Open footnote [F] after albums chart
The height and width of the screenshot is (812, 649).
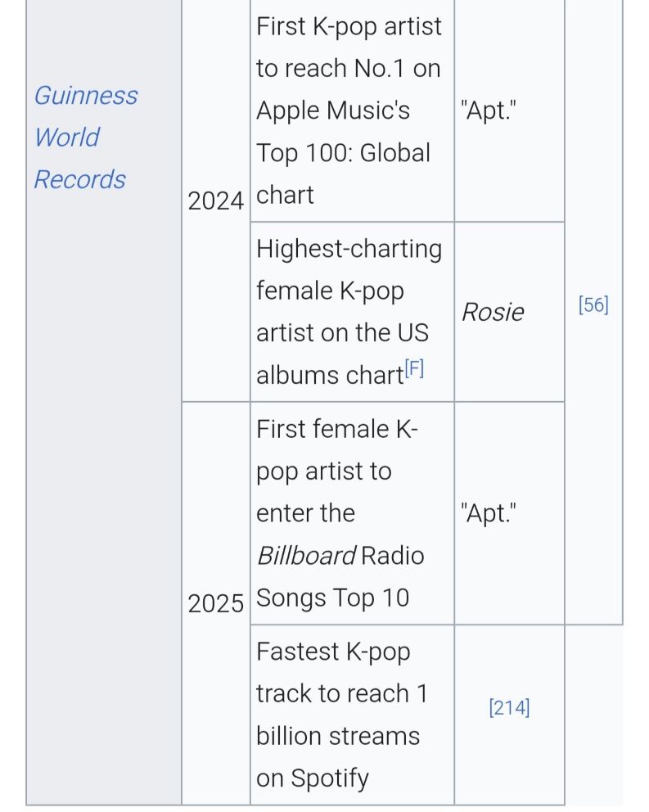click(414, 368)
